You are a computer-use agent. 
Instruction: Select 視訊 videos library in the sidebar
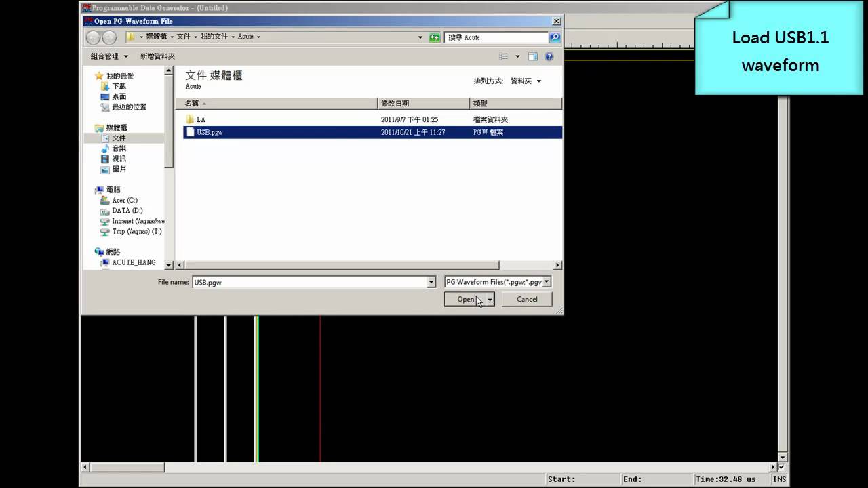(x=113, y=159)
